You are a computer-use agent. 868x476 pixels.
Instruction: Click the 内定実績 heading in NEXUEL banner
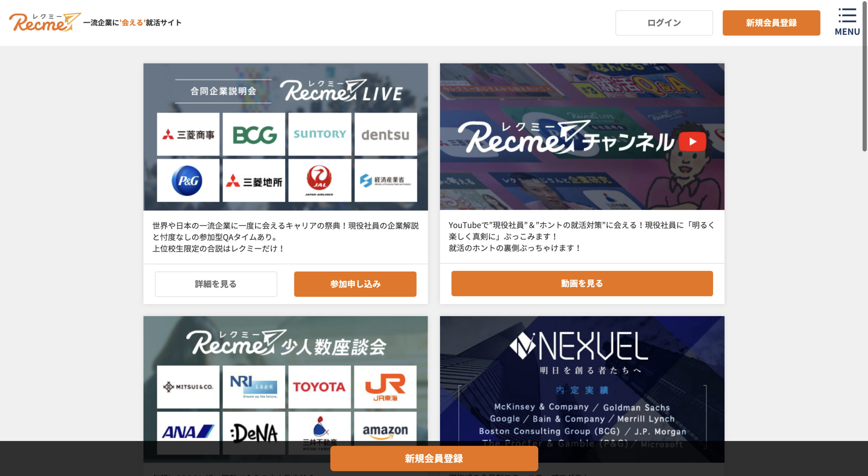582,390
